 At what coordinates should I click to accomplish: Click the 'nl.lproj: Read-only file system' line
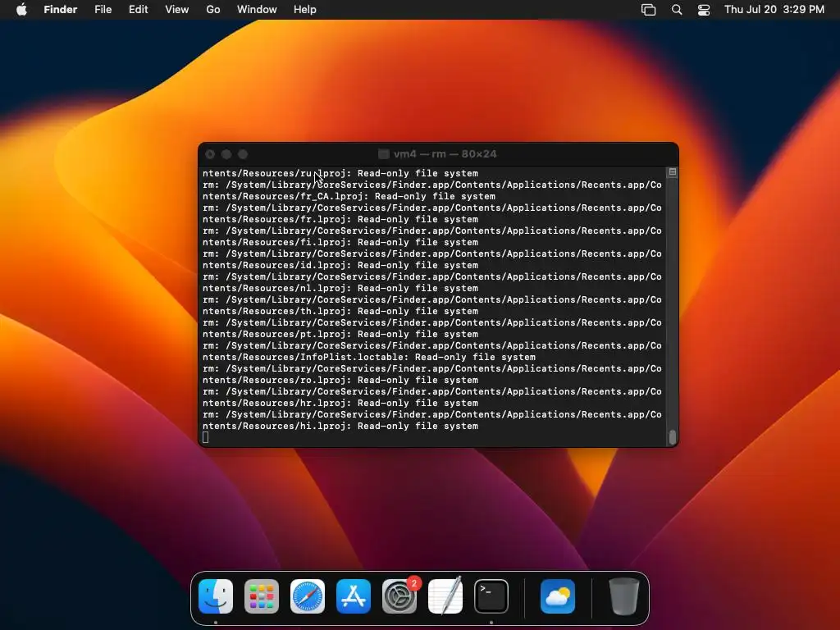340,288
